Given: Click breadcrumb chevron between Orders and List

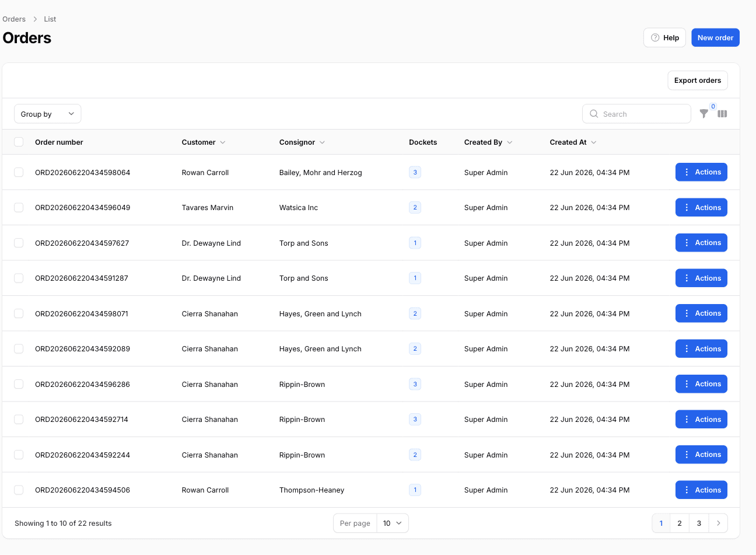Looking at the screenshot, I should (x=35, y=19).
